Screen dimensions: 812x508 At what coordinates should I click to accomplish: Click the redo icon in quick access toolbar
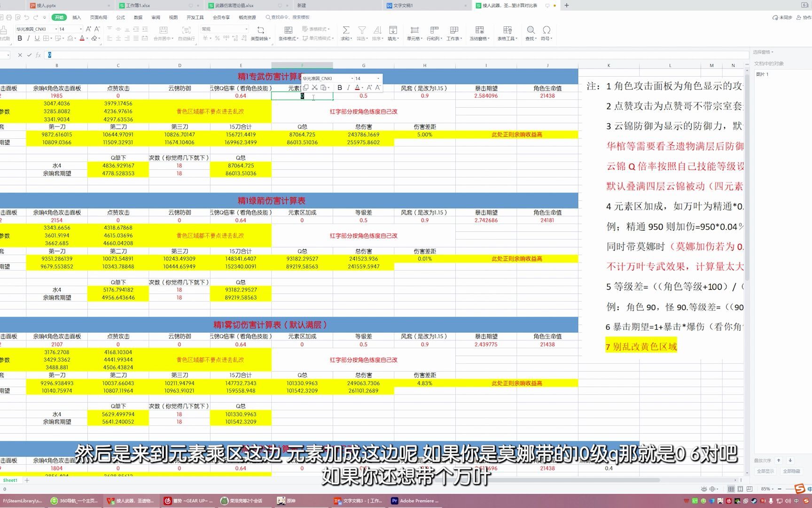click(x=36, y=17)
